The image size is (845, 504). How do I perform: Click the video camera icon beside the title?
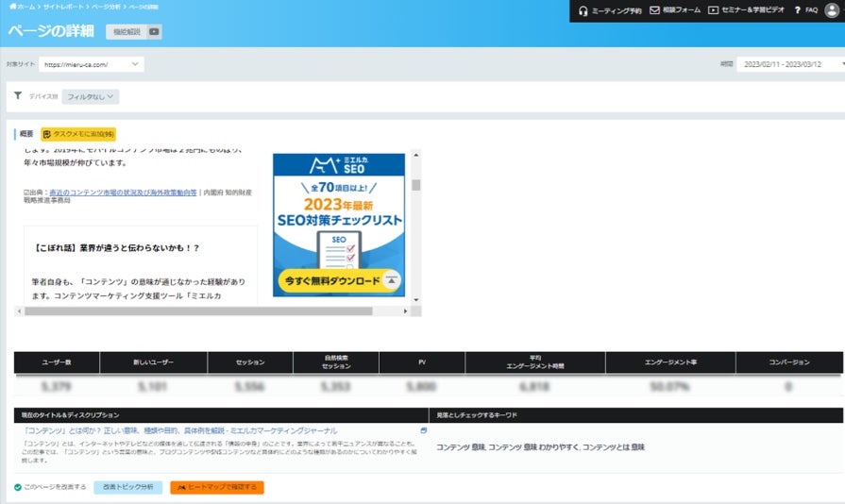[x=154, y=32]
